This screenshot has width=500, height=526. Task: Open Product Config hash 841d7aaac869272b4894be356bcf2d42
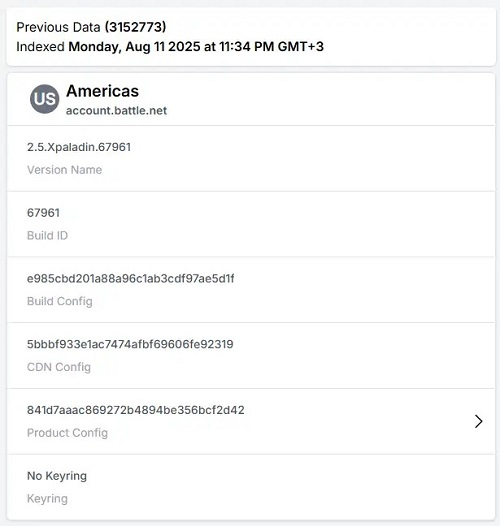136,410
